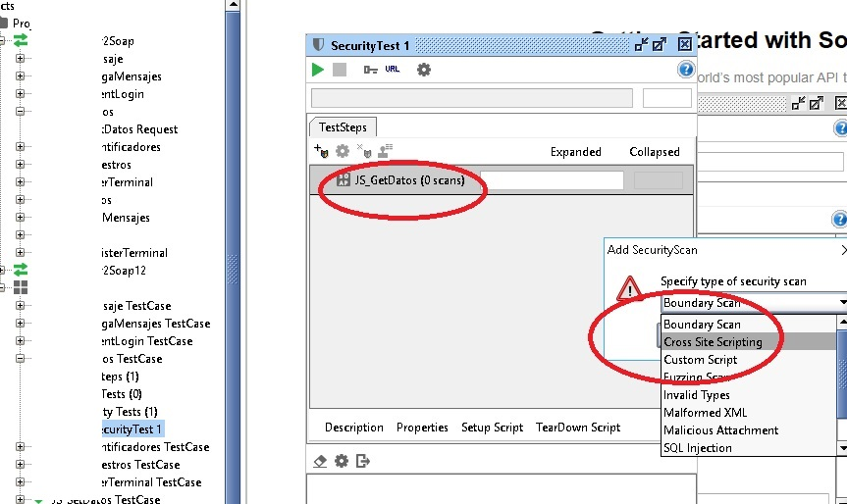The height and width of the screenshot is (504, 847).
Task: Open the log settings gear icon
Action: 342,461
